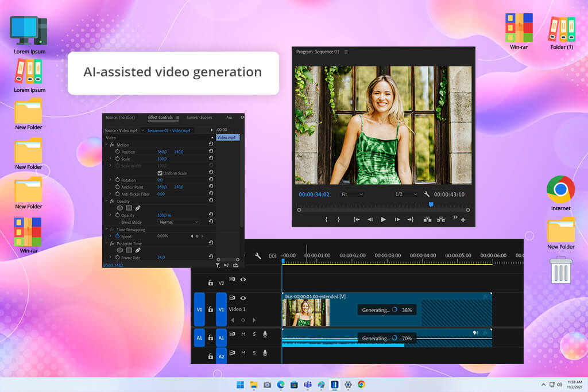Screen dimensions: 588x392
Task: Click the timeline closed captions CC icon
Action: pyautogui.click(x=273, y=256)
